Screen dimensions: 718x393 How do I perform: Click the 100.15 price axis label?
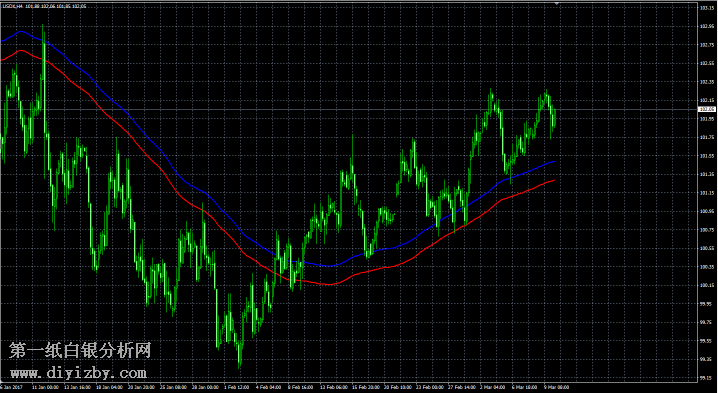pos(706,285)
